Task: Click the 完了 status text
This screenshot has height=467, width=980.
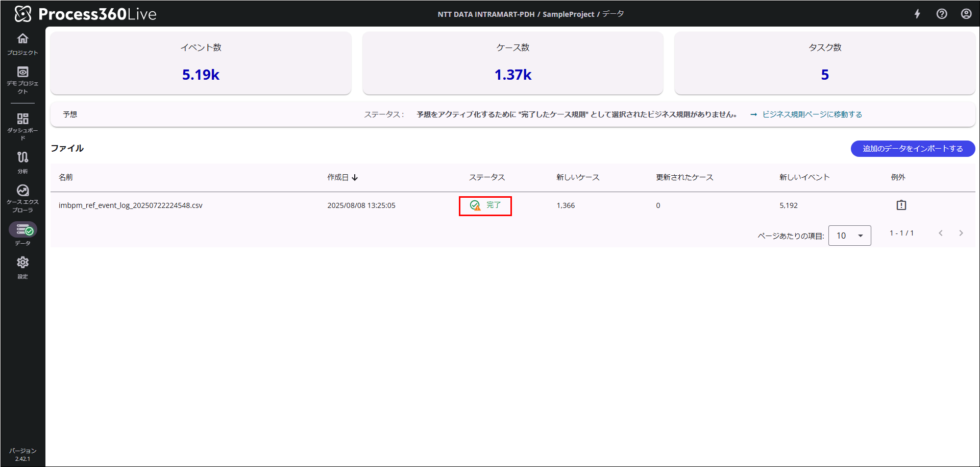Action: [x=493, y=205]
